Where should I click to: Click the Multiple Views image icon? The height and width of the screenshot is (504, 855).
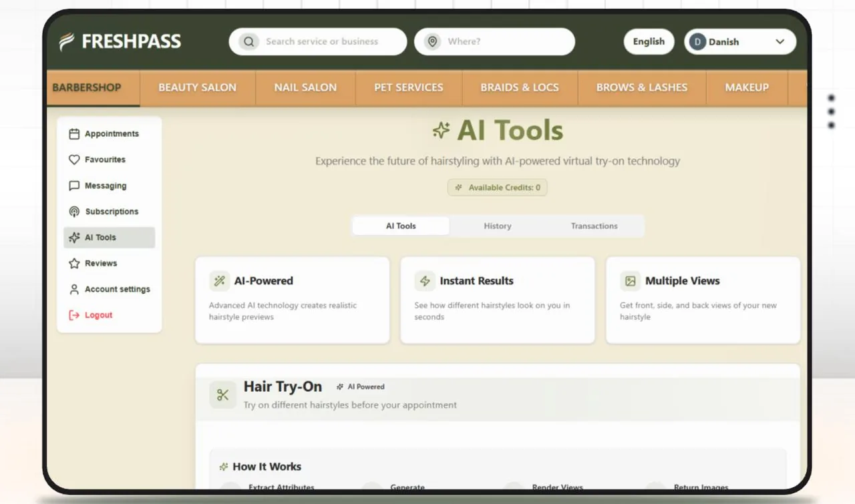[630, 281]
